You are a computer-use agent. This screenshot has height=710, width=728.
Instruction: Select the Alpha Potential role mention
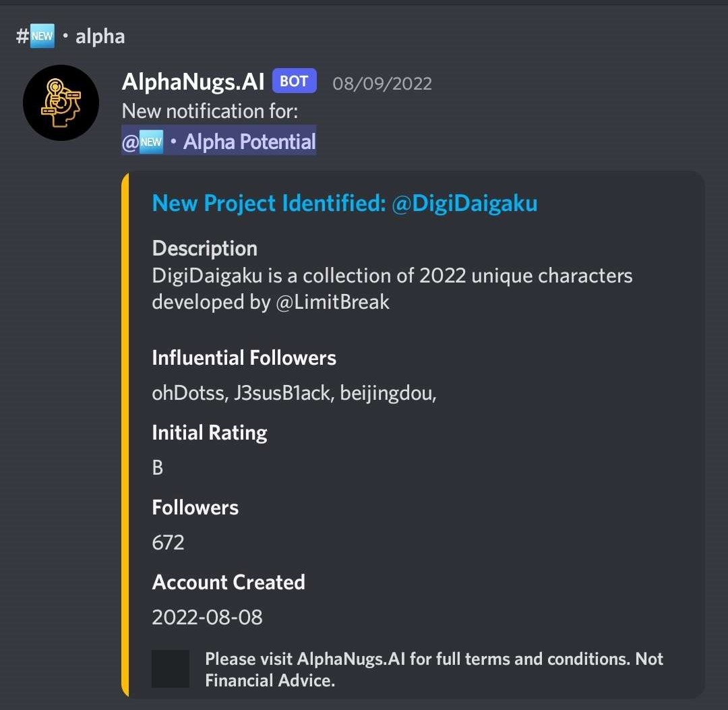249,142
